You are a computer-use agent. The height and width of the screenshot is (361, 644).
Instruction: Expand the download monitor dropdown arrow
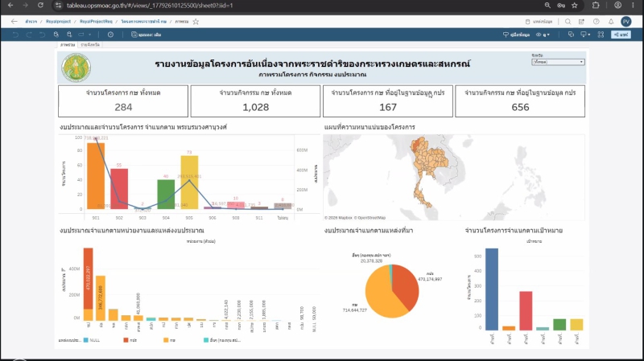[589, 35]
